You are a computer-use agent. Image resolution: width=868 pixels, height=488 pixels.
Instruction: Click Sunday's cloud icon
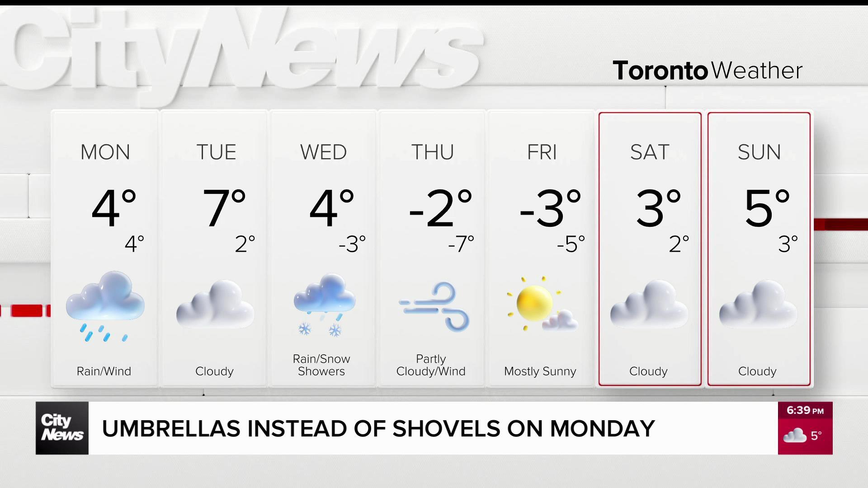tap(758, 304)
